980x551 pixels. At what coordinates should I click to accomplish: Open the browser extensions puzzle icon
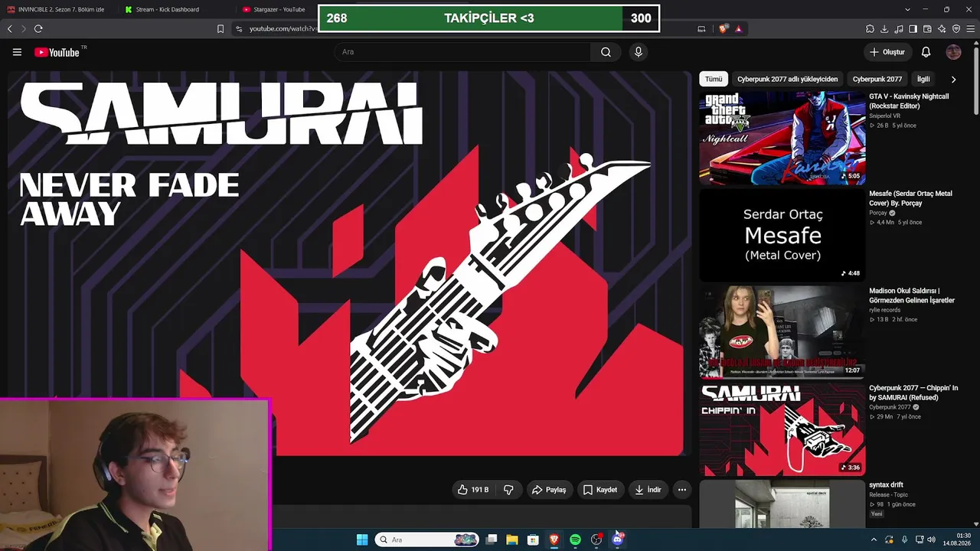(870, 29)
